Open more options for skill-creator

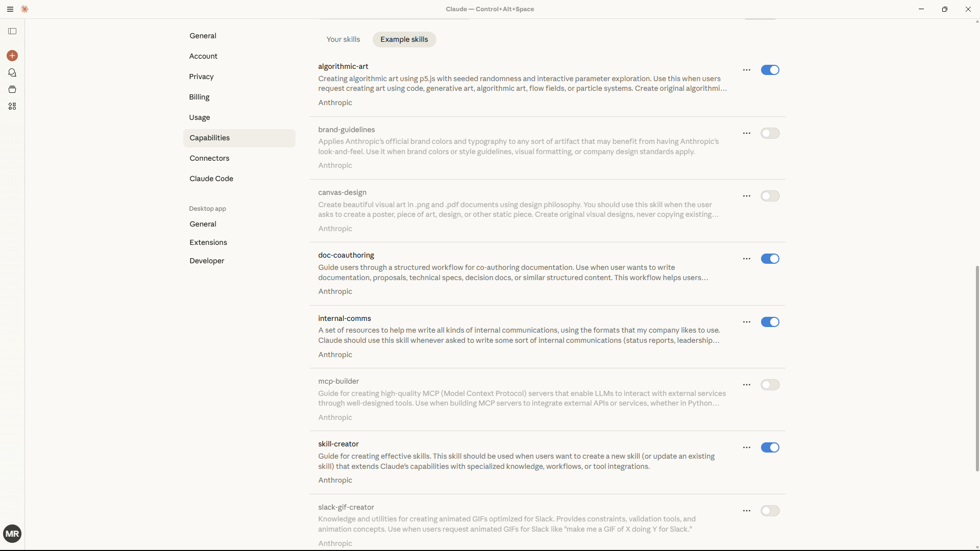747,447
